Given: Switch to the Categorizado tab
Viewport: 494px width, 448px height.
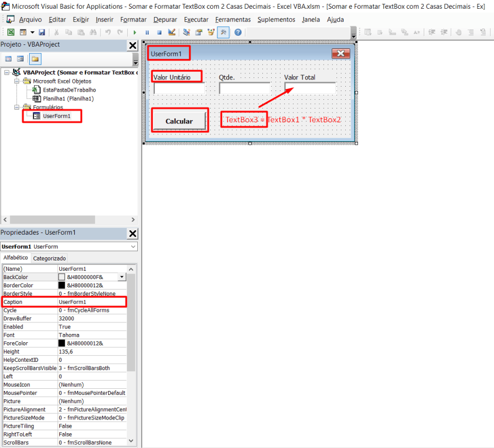Looking at the screenshot, I should (49, 258).
